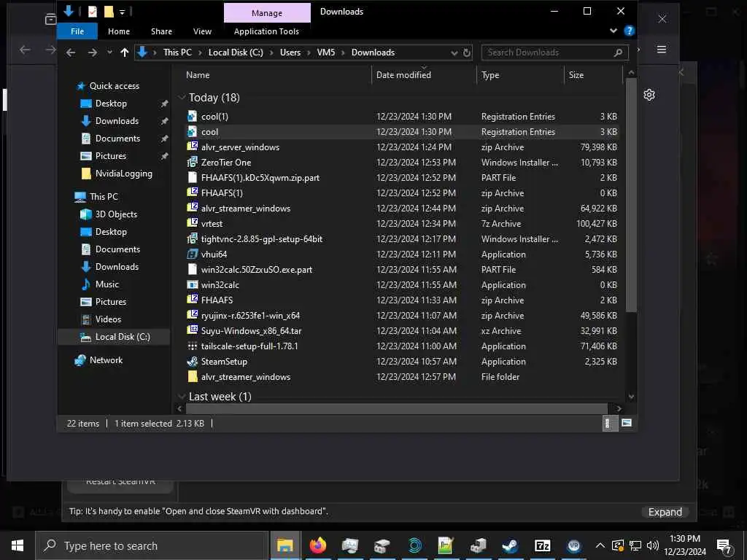
Task: Expand the ribbon with the chevron
Action: 614,31
